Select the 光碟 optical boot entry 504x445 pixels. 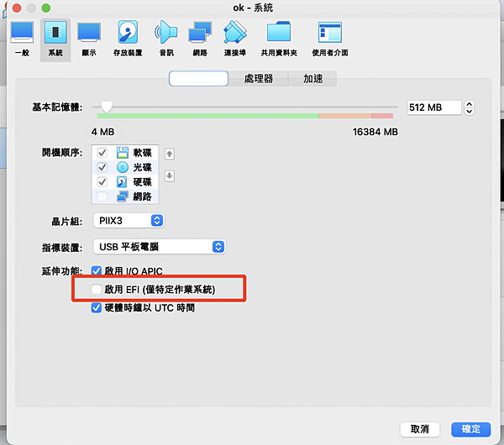click(x=124, y=167)
